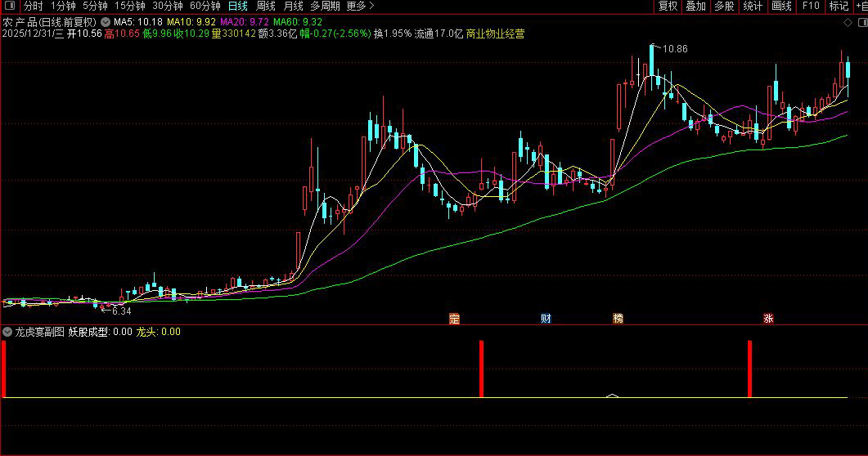Click the 2025/12/31/三 date text

(x=34, y=34)
